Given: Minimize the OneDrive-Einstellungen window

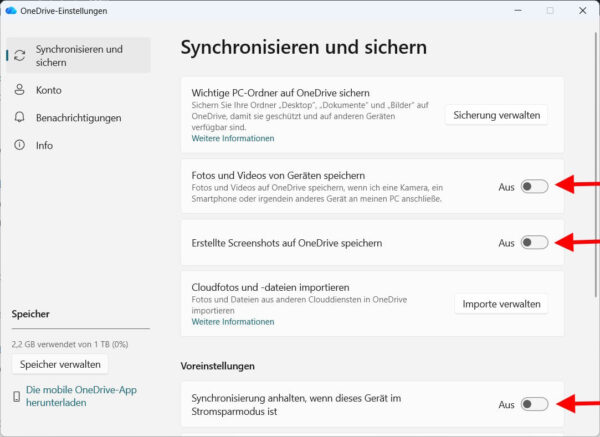Looking at the screenshot, I should point(518,11).
